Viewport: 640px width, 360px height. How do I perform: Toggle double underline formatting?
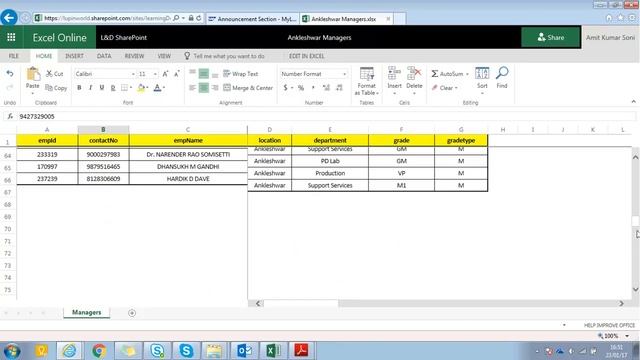point(113,88)
